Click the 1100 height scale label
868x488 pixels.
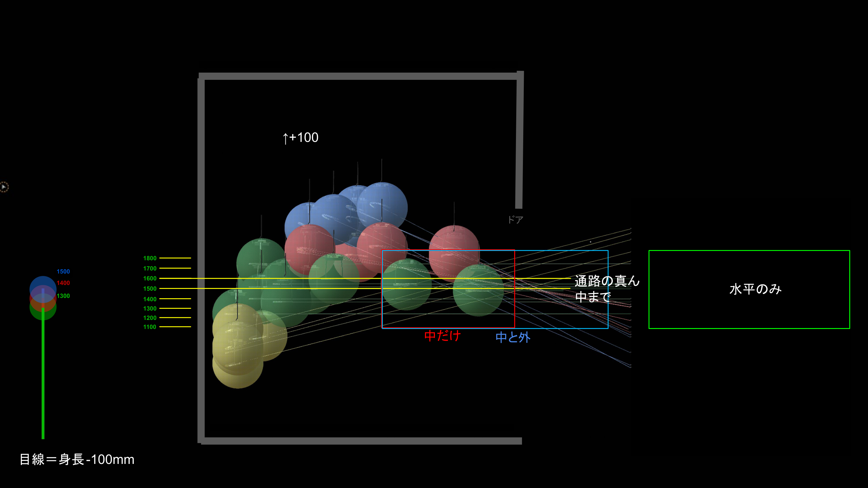150,327
